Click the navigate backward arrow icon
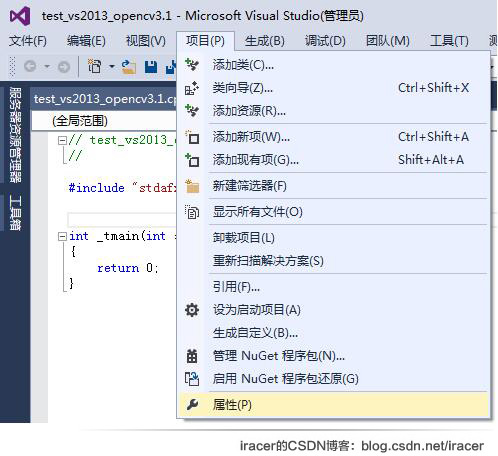The height and width of the screenshot is (456, 498). tap(30, 66)
